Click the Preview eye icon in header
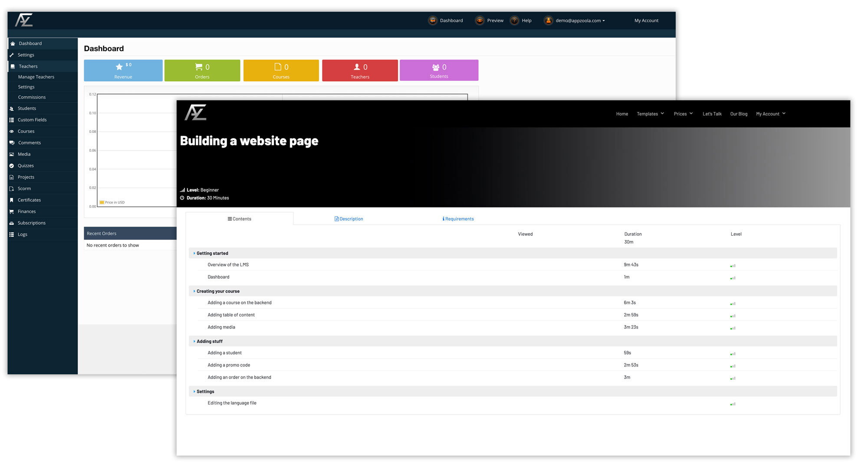 point(480,20)
